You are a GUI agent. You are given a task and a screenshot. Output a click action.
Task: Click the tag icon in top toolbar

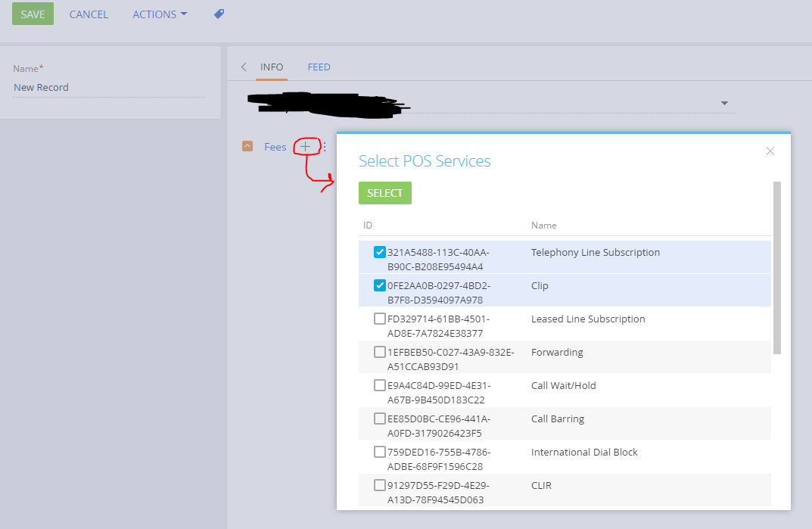[x=219, y=14]
